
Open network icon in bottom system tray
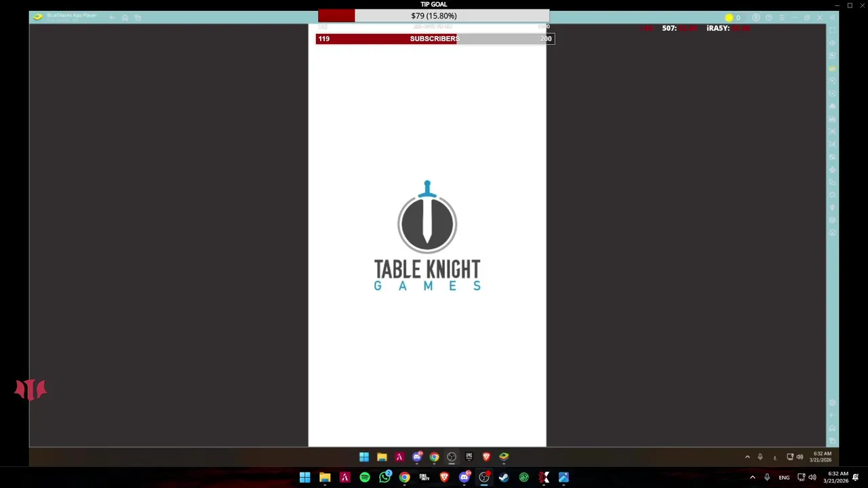tap(801, 478)
